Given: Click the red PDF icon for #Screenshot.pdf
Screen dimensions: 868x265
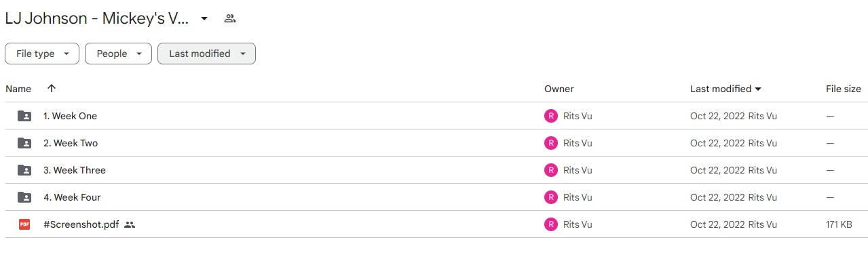Looking at the screenshot, I should pos(24,224).
